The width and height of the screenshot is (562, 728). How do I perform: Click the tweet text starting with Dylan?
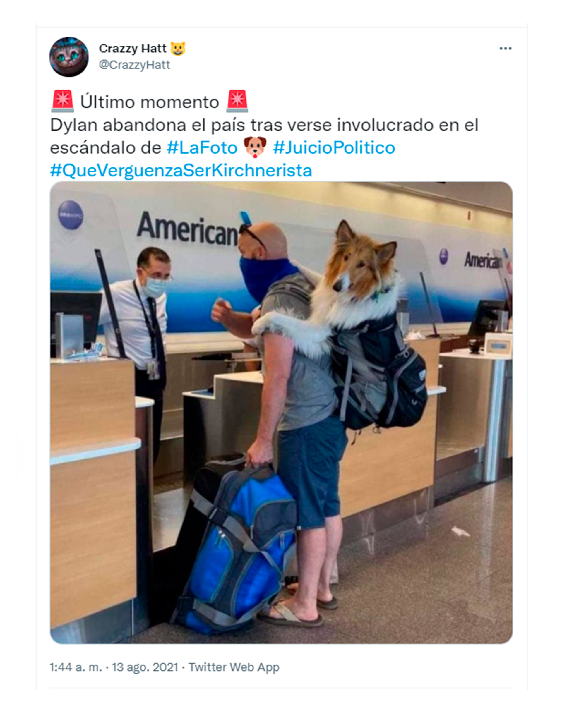coord(264,136)
